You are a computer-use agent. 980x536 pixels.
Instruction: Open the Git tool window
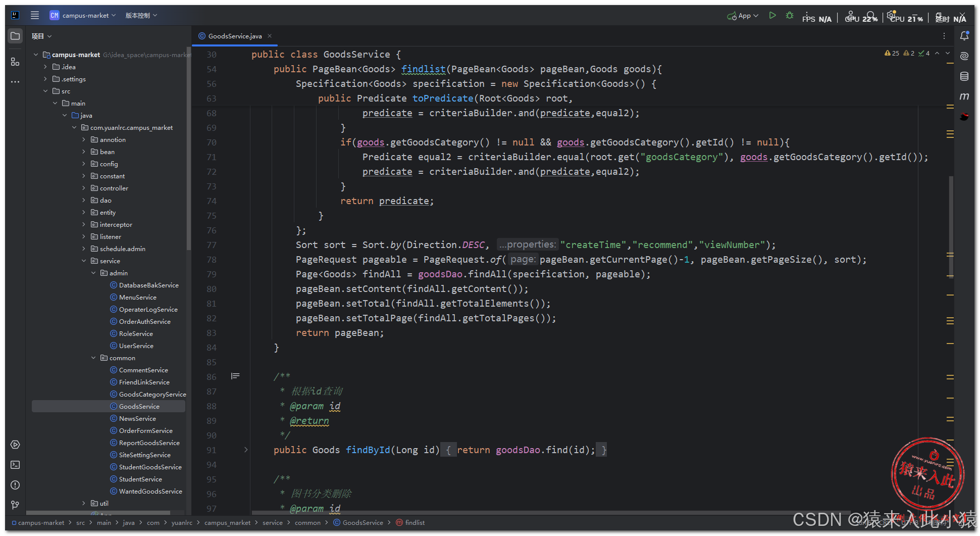(x=15, y=505)
